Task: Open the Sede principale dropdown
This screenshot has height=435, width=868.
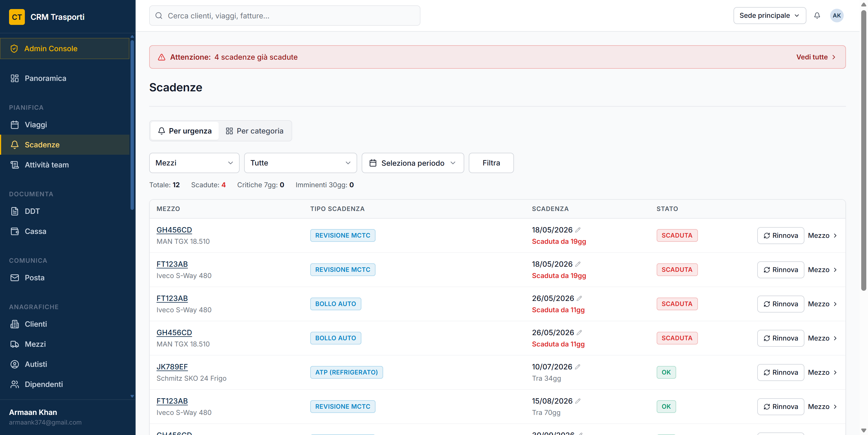Action: pos(769,16)
